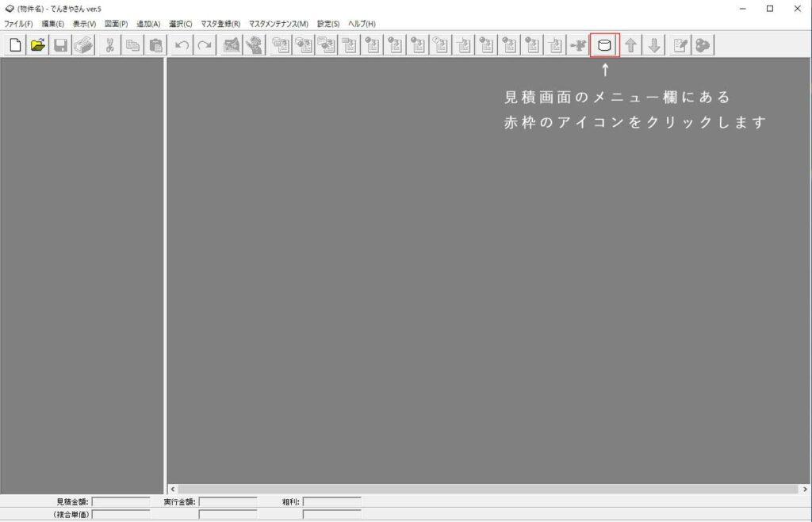Click the color palette icon in toolbar

703,45
